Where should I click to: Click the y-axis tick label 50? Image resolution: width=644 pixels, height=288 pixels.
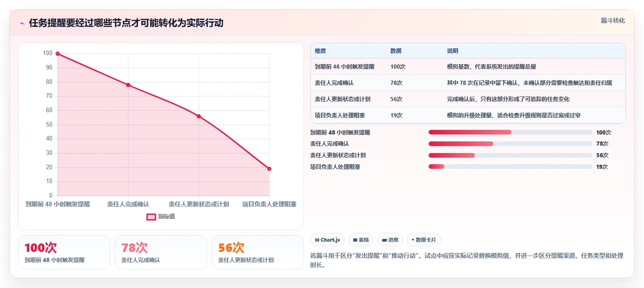(49, 125)
